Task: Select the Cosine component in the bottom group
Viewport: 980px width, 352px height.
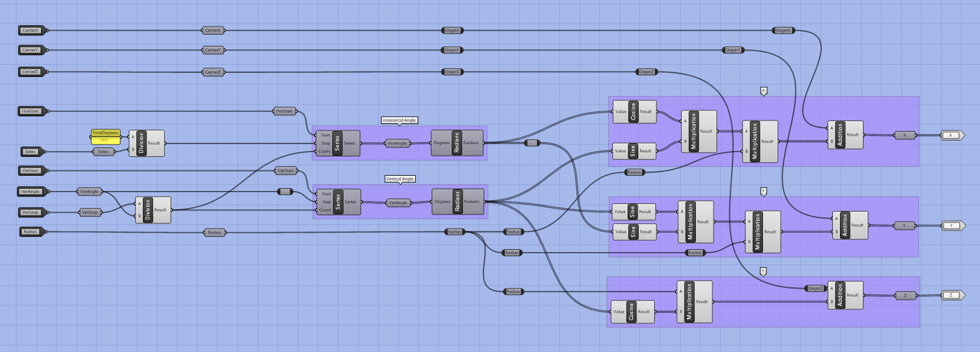Action: [x=632, y=312]
